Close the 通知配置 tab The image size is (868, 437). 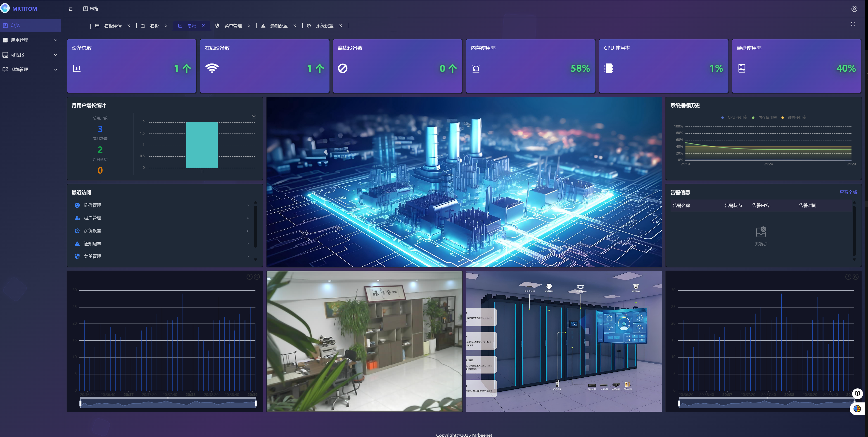point(294,26)
